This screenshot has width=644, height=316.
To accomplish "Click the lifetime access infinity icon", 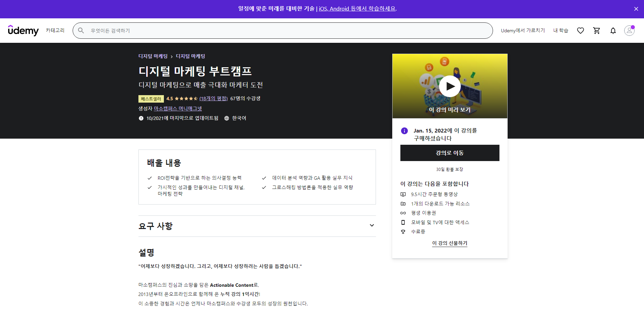I will (403, 213).
